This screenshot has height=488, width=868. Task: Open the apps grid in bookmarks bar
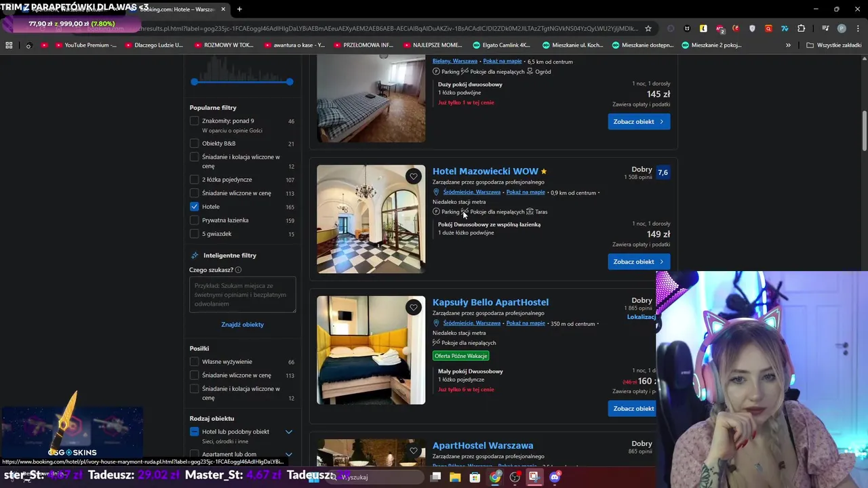[9, 45]
